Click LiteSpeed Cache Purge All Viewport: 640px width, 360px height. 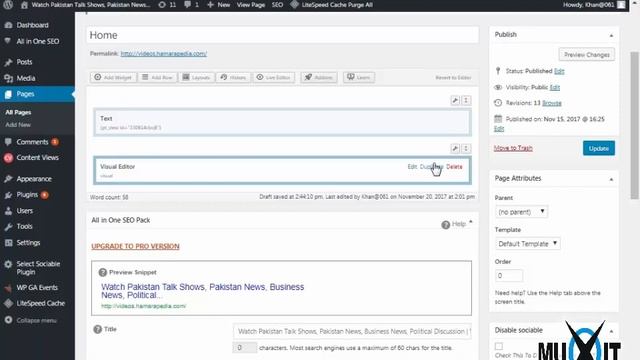[x=332, y=5]
